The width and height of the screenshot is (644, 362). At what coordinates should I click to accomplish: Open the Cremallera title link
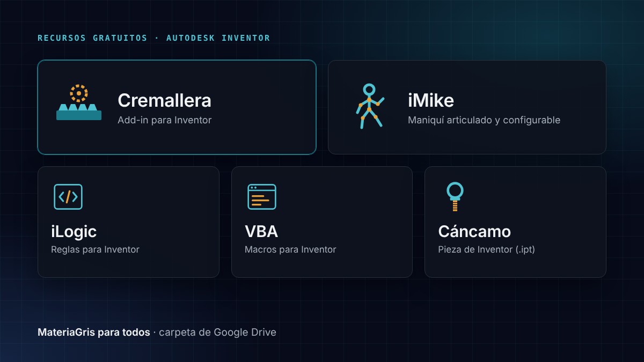[x=164, y=100]
